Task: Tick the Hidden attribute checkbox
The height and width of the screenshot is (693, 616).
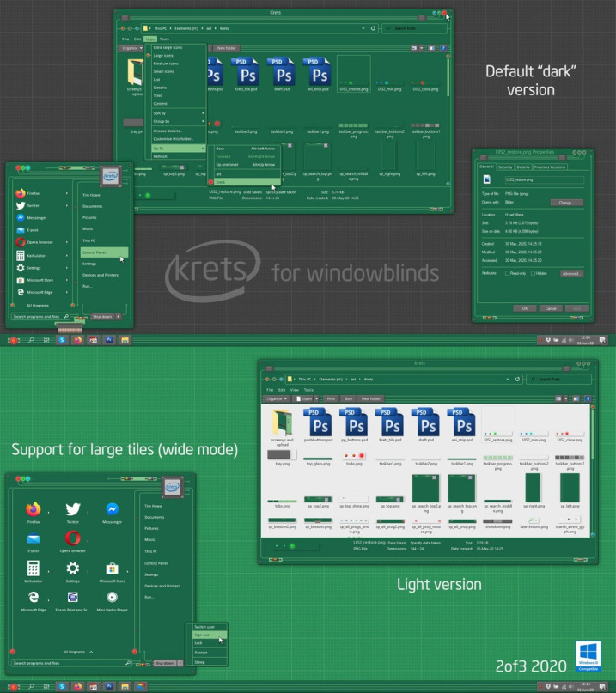Action: [533, 274]
